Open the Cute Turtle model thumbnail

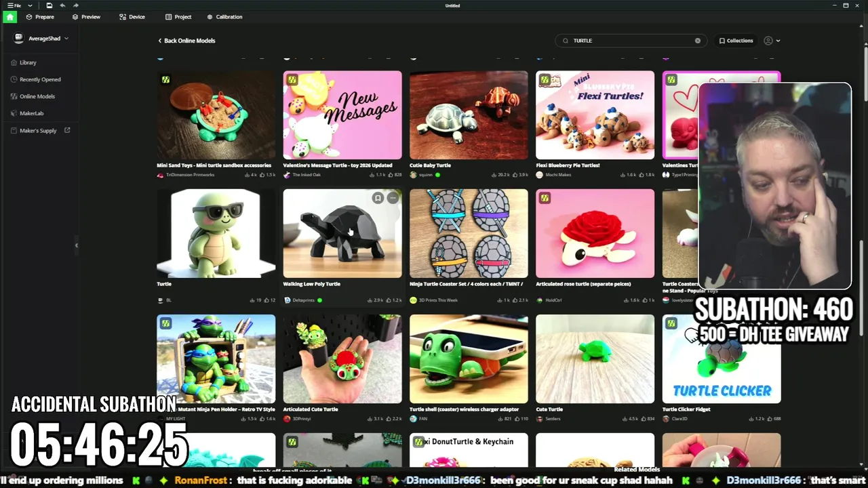point(595,359)
